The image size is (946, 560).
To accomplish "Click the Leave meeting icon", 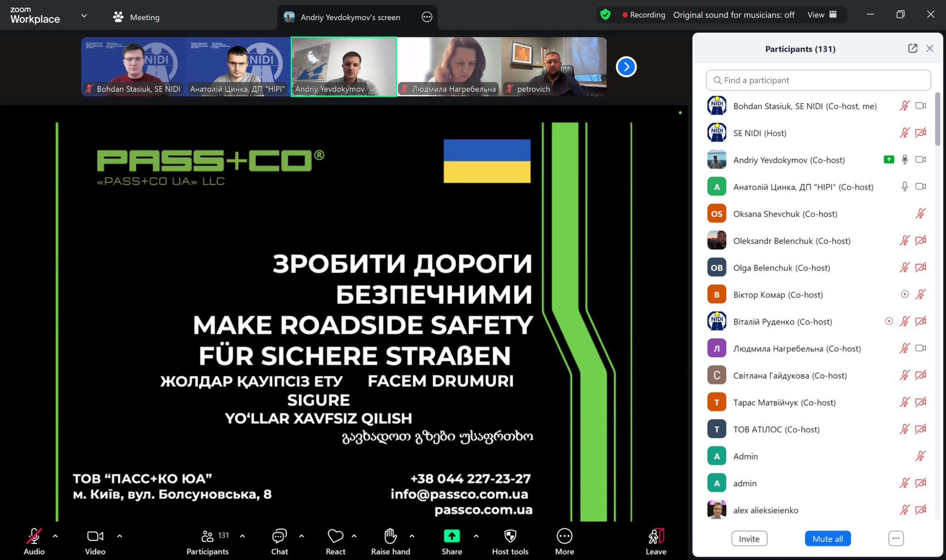I will pyautogui.click(x=656, y=536).
